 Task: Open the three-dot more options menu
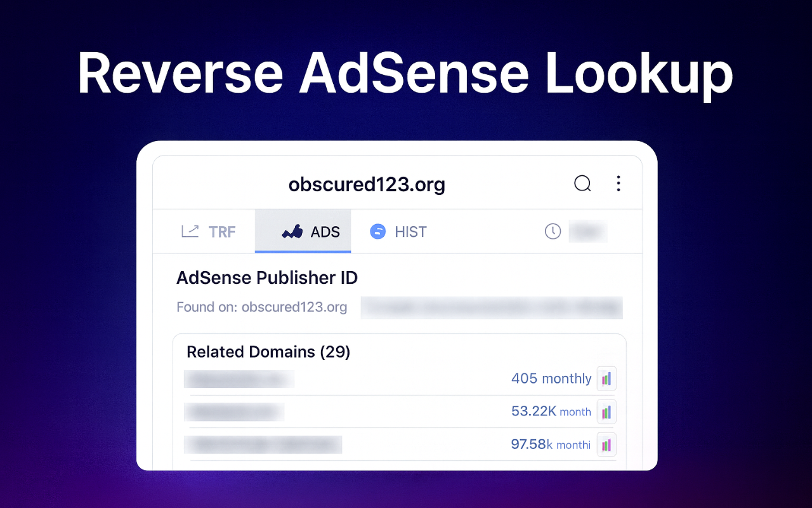(x=619, y=184)
